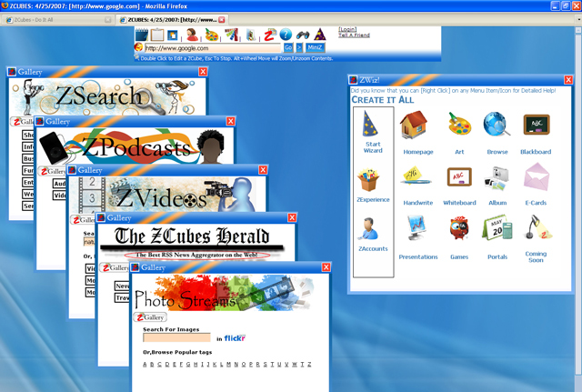Image resolution: width=582 pixels, height=392 pixels.
Task: Minimize the Firefox browser window
Action: coord(555,6)
